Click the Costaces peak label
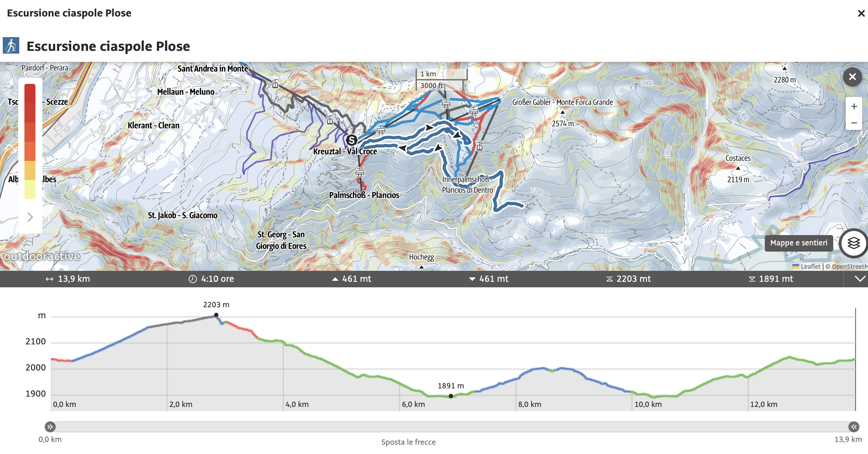This screenshot has height=454, width=868. [x=738, y=158]
